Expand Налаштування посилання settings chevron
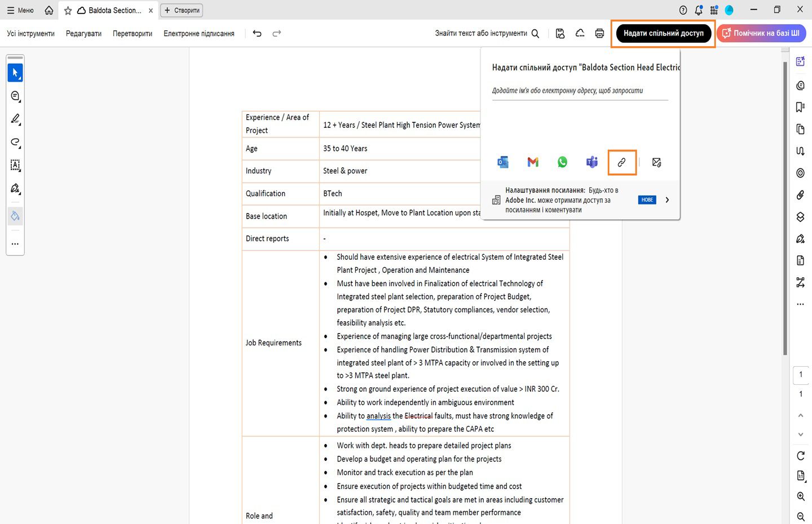Screen dimensions: 812x524 point(667,200)
